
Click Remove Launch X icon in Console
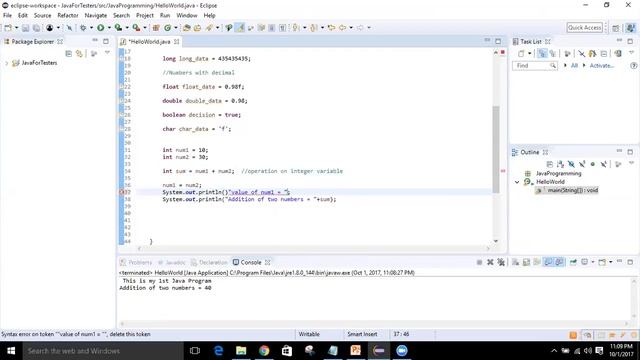pos(490,262)
